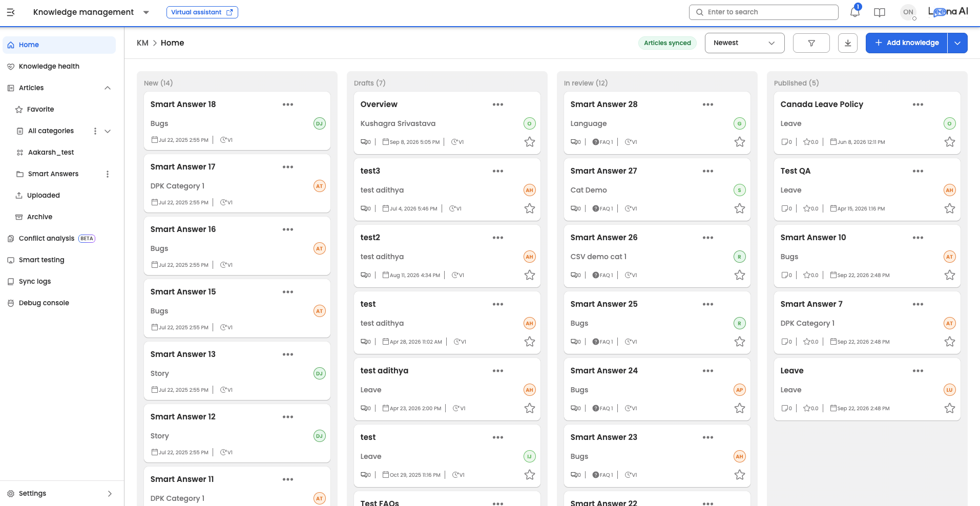
Task: Open Sync logs in sidebar
Action: (35, 282)
